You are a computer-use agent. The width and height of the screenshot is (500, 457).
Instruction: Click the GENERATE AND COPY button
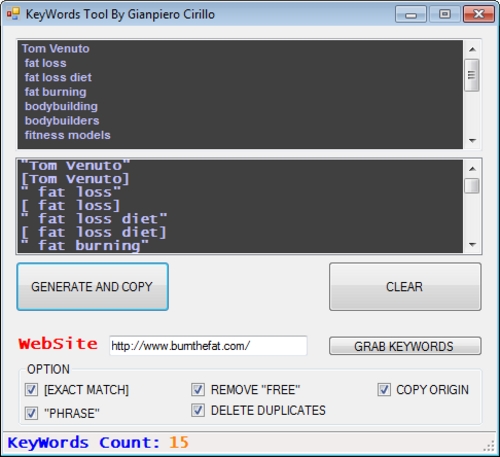[93, 287]
